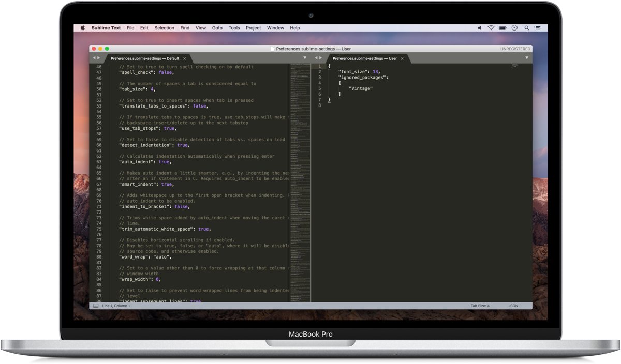Open the Edit menu

pos(144,28)
